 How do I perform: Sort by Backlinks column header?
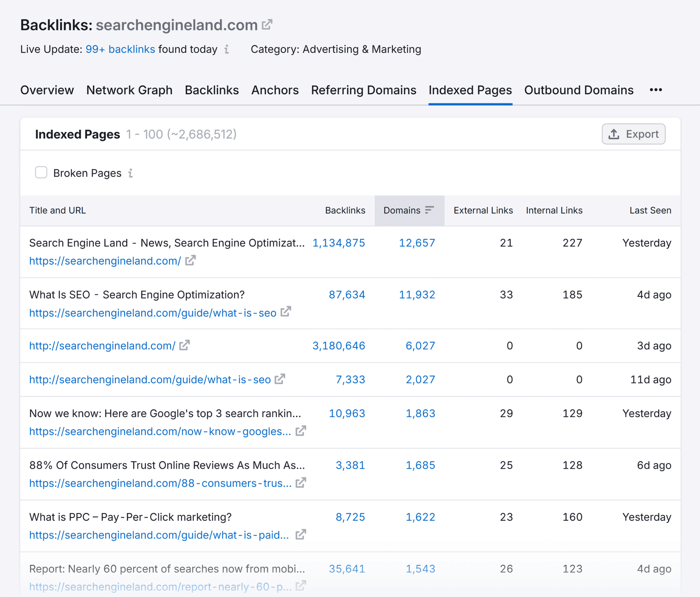coord(345,210)
